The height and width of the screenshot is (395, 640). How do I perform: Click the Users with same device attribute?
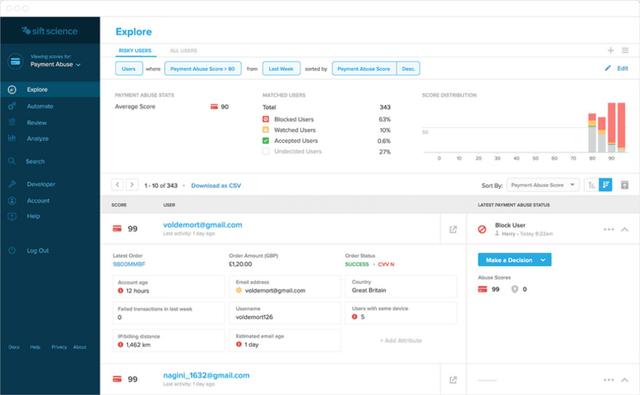[x=401, y=313]
